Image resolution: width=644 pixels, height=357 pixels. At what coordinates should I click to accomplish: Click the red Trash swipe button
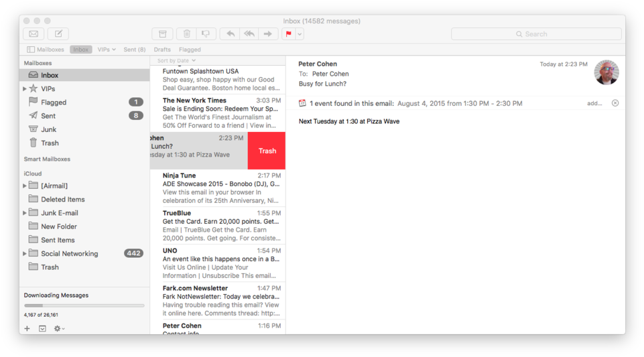pos(267,151)
